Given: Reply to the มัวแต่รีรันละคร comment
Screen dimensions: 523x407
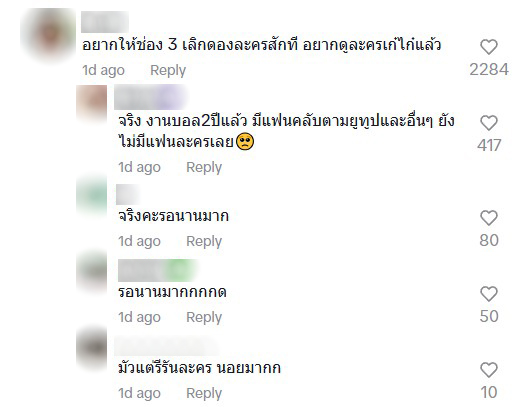Looking at the screenshot, I should pos(204,393).
